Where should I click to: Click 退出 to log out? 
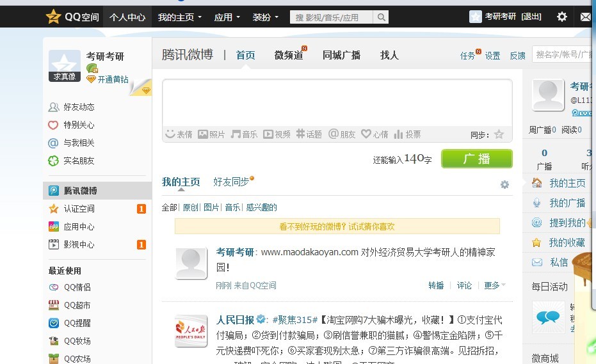[531, 17]
